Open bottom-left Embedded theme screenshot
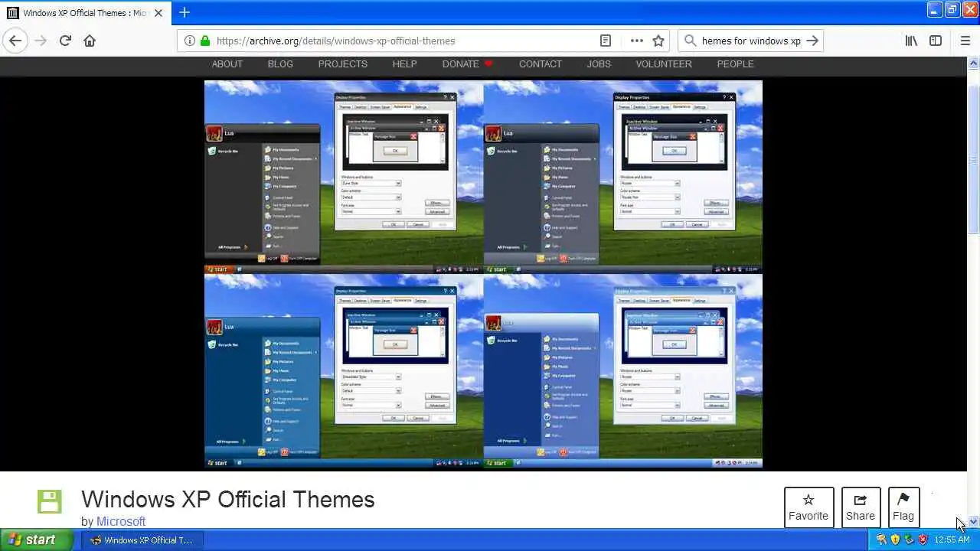The width and height of the screenshot is (980, 551). pyautogui.click(x=344, y=371)
